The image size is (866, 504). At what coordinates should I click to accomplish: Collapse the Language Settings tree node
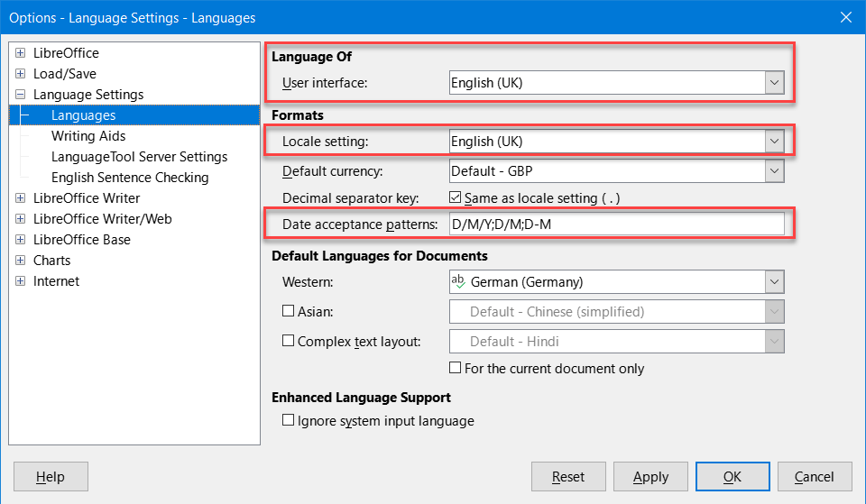click(x=21, y=95)
